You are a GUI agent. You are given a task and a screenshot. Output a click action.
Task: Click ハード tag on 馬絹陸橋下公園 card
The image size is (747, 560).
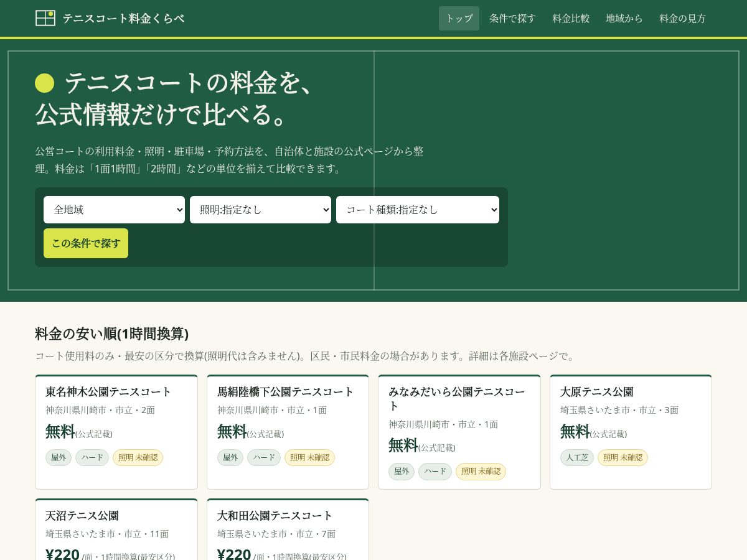point(264,457)
